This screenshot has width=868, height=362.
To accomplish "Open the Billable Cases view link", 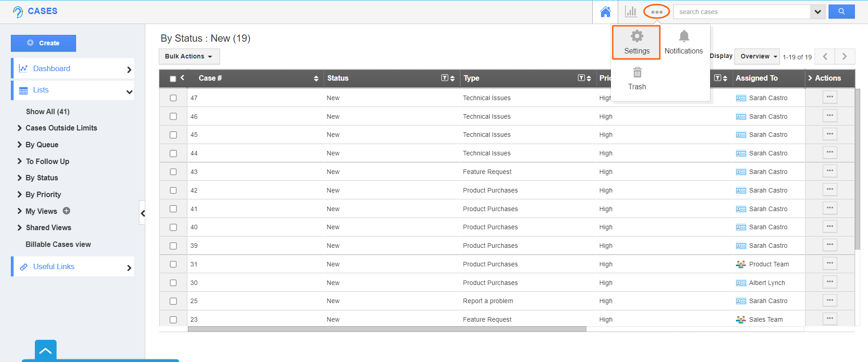I will tap(58, 244).
